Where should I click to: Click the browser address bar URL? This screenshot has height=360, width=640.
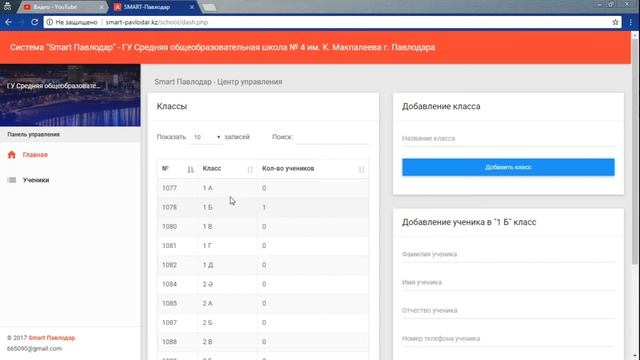tap(157, 22)
